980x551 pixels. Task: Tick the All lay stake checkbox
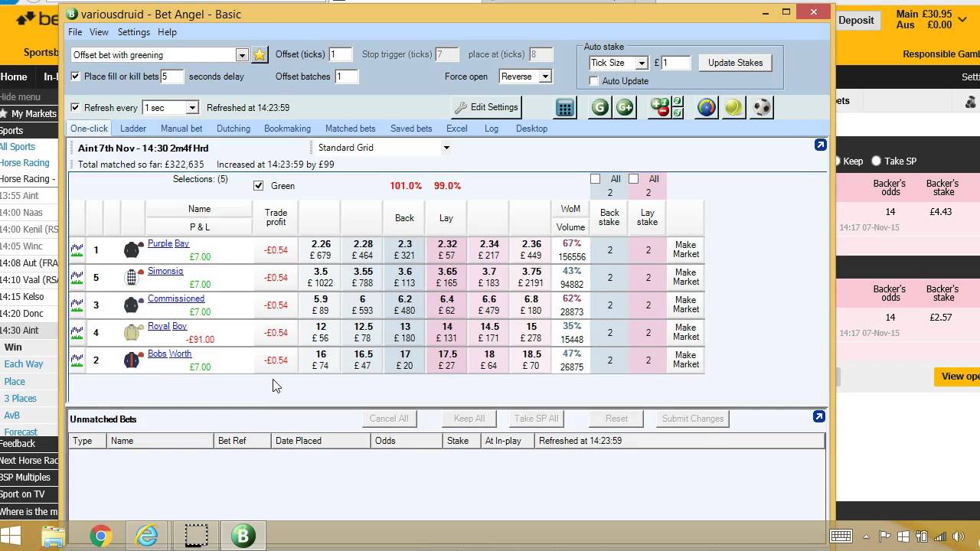click(x=633, y=179)
